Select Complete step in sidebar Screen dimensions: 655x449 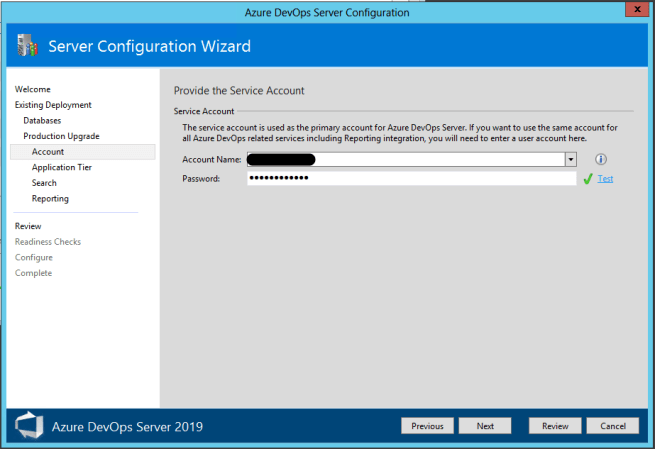point(33,273)
